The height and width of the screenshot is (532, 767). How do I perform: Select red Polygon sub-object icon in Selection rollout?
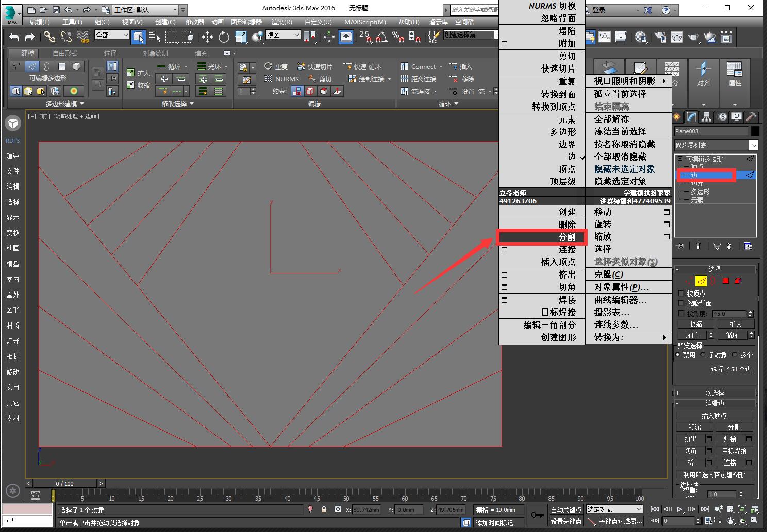(726, 281)
